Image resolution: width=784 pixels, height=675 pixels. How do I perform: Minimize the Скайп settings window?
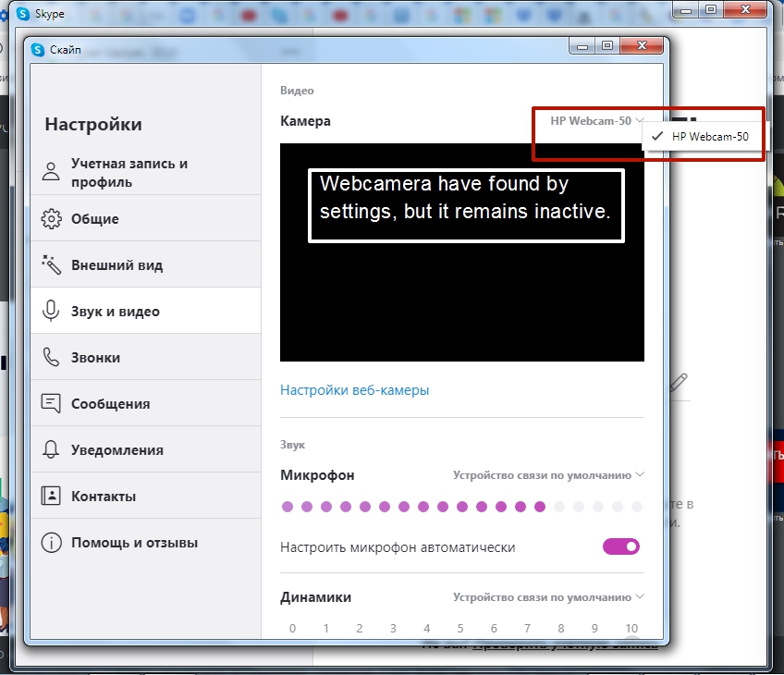pos(582,46)
